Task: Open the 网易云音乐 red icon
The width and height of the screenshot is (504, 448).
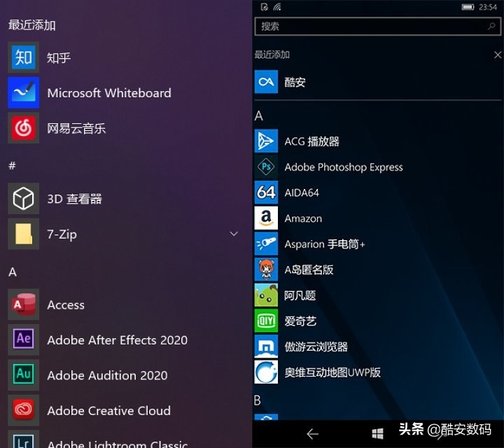Action: (x=24, y=128)
